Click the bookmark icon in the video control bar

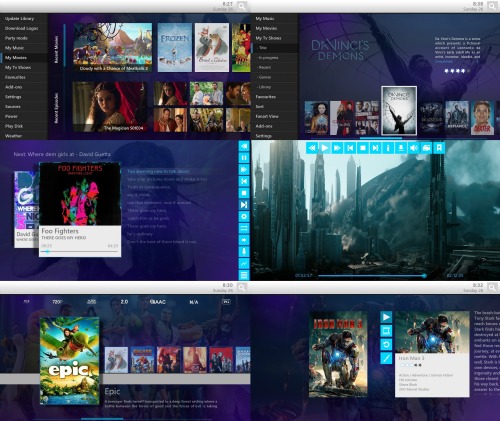439,148
